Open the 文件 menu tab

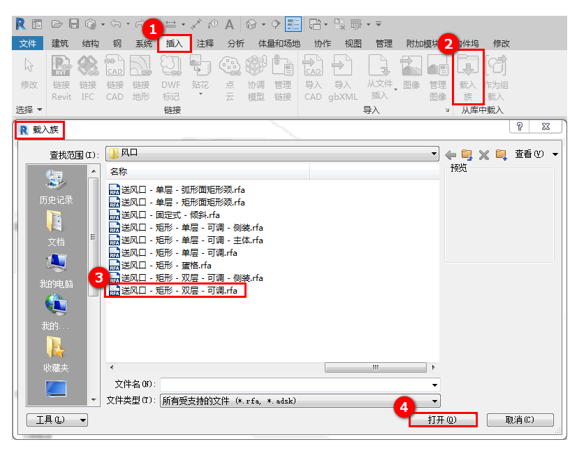tap(28, 44)
